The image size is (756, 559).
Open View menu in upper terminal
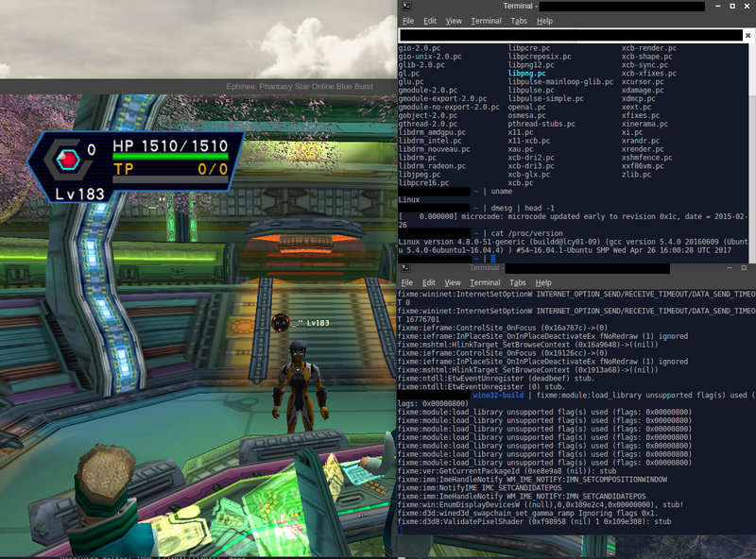tap(454, 21)
